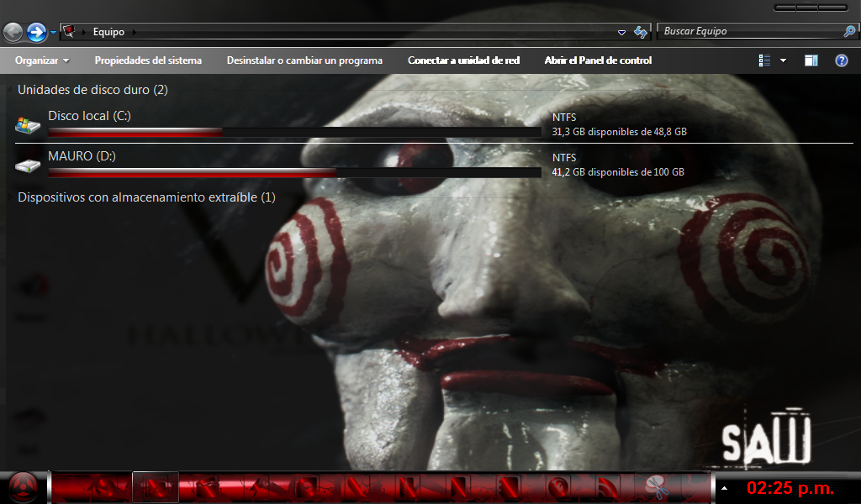This screenshot has width=861, height=504.
Task: Select the Disco local (C:) drive icon
Action: pos(28,125)
